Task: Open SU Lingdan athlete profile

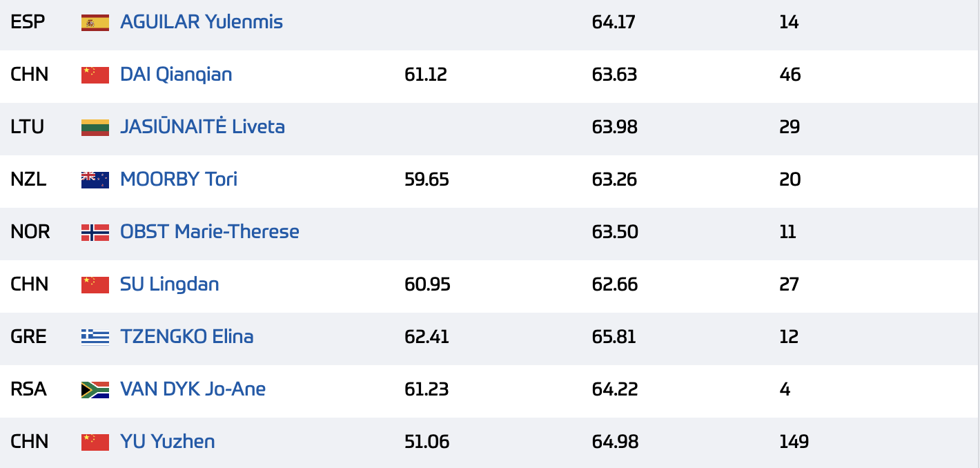Action: pyautogui.click(x=170, y=284)
